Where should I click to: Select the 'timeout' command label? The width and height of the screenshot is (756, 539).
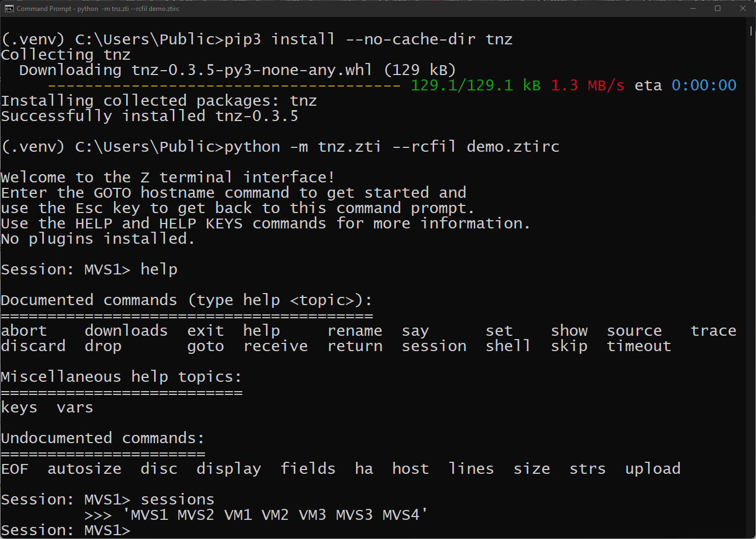pos(639,346)
